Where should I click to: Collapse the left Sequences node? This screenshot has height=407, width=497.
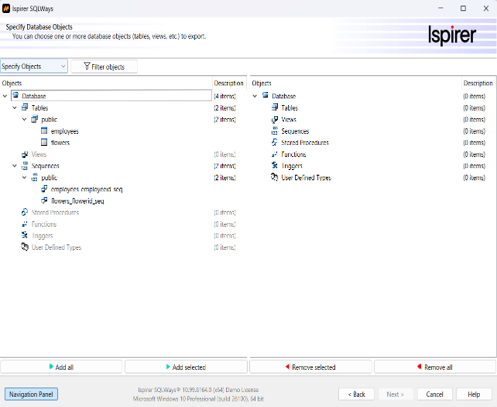pos(15,166)
